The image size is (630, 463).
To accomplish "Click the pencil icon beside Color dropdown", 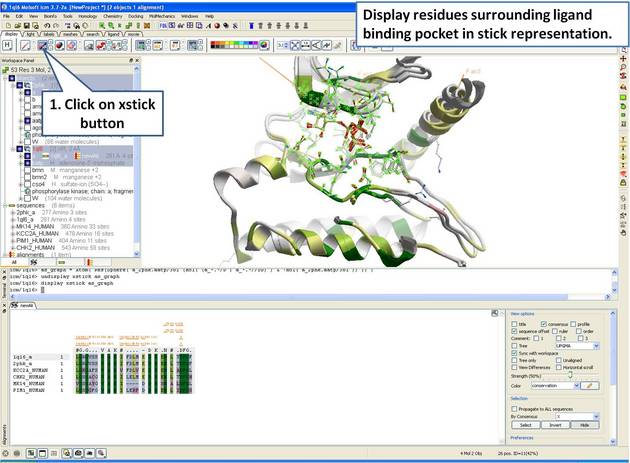I will pyautogui.click(x=590, y=385).
